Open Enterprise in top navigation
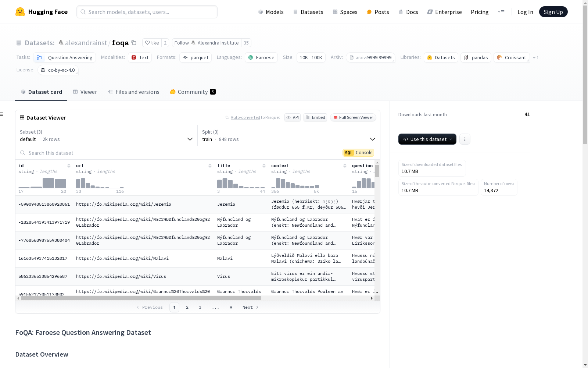Screen dimensions: 588x368 (444, 12)
